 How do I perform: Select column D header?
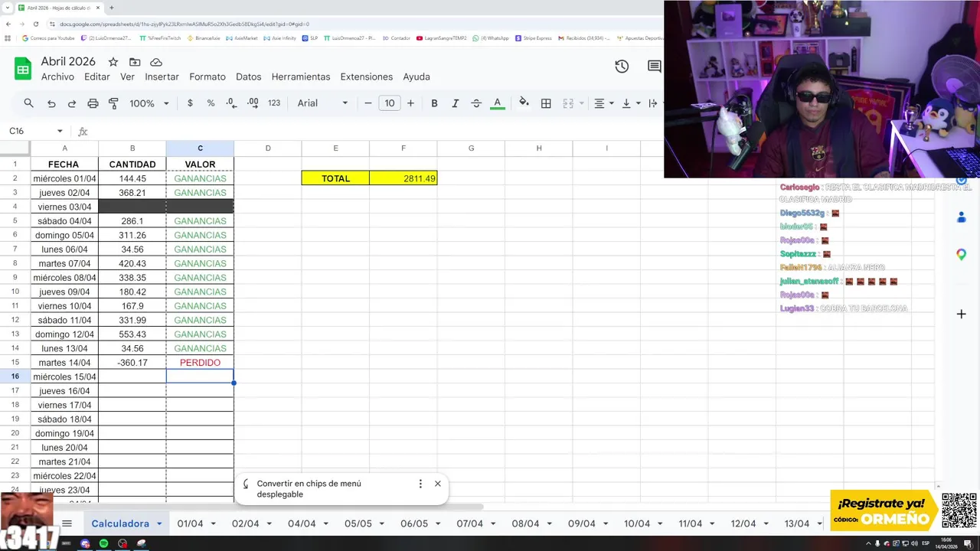pos(268,148)
